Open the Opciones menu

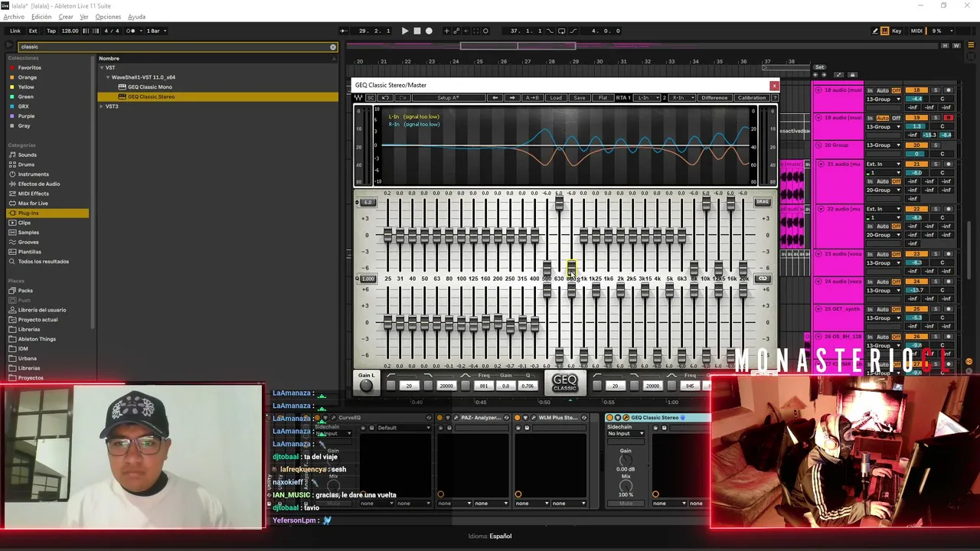click(108, 17)
